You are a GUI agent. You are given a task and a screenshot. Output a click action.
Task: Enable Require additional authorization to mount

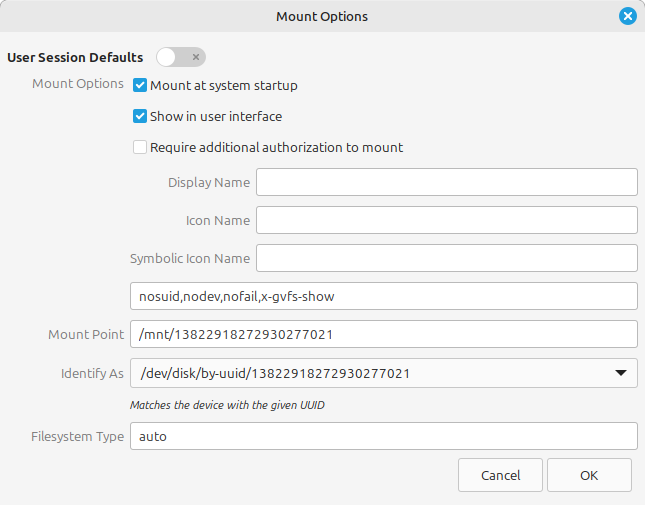pyautogui.click(x=140, y=147)
